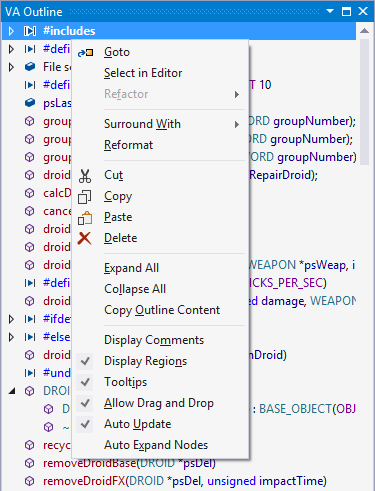Screen dimensions: 375x491
Task: Open VA Outline window position dropdown arrow
Action: (330, 11)
